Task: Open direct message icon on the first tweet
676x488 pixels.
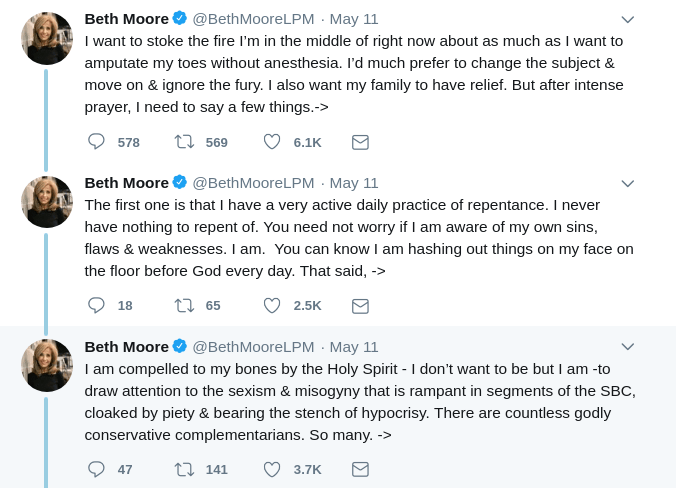Action: pos(360,142)
